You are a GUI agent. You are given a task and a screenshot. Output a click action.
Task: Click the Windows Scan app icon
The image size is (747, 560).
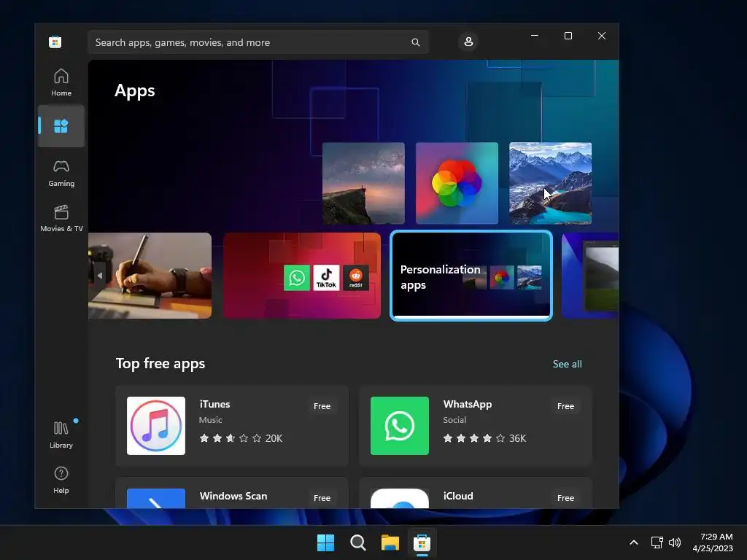156,498
